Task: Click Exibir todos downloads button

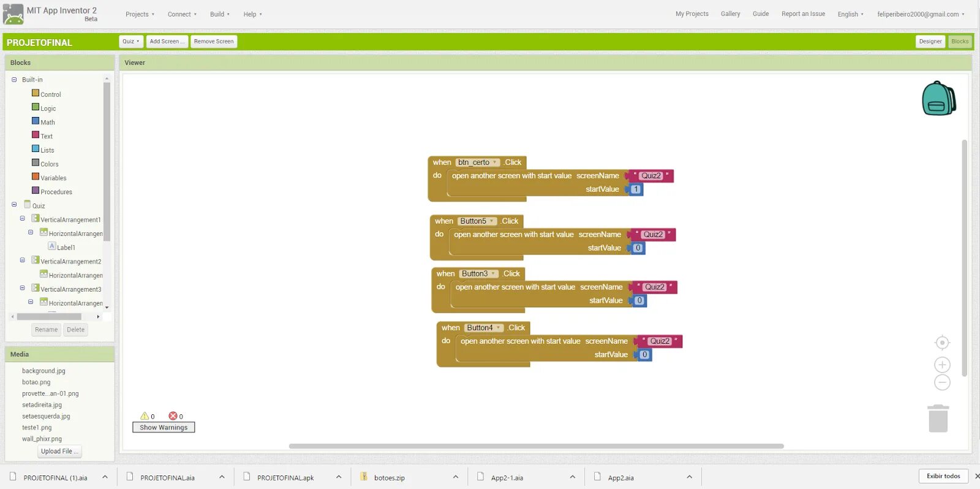Action: point(943,476)
